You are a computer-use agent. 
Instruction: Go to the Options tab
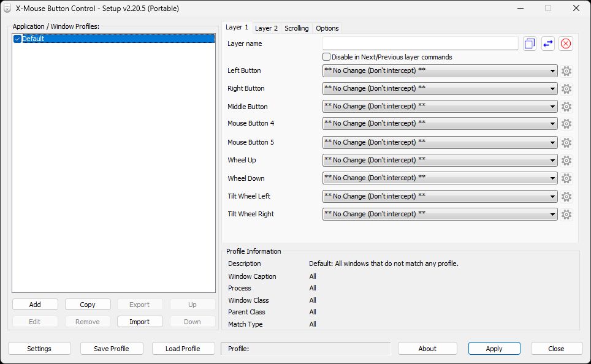tap(327, 28)
